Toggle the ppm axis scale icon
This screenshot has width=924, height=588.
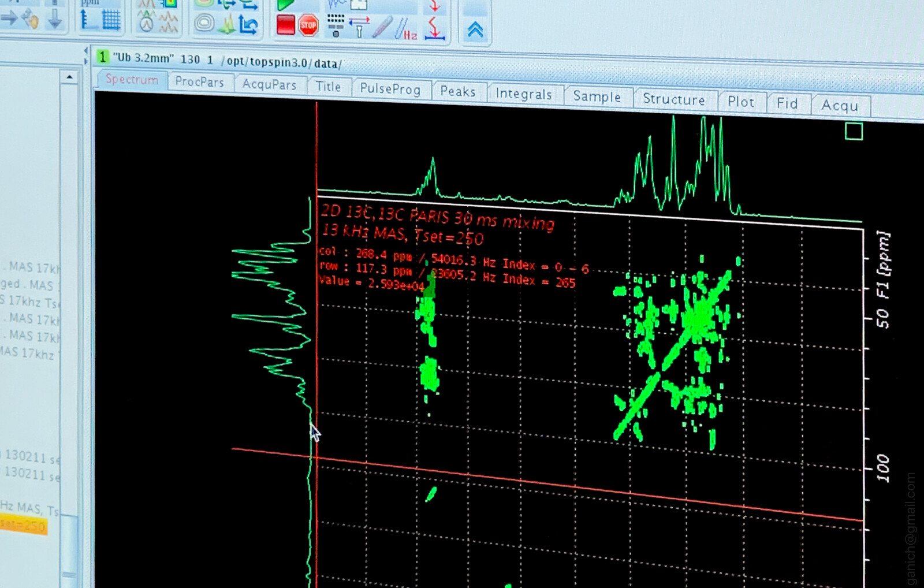point(85,20)
